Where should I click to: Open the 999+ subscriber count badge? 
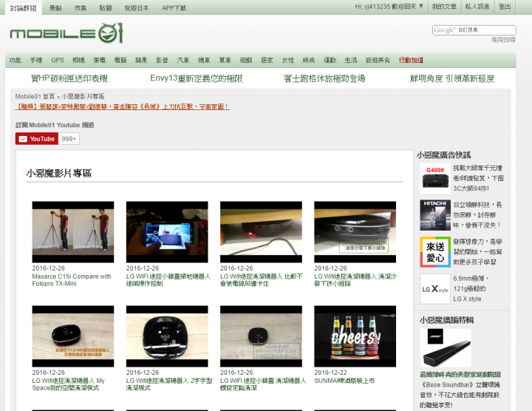(69, 139)
